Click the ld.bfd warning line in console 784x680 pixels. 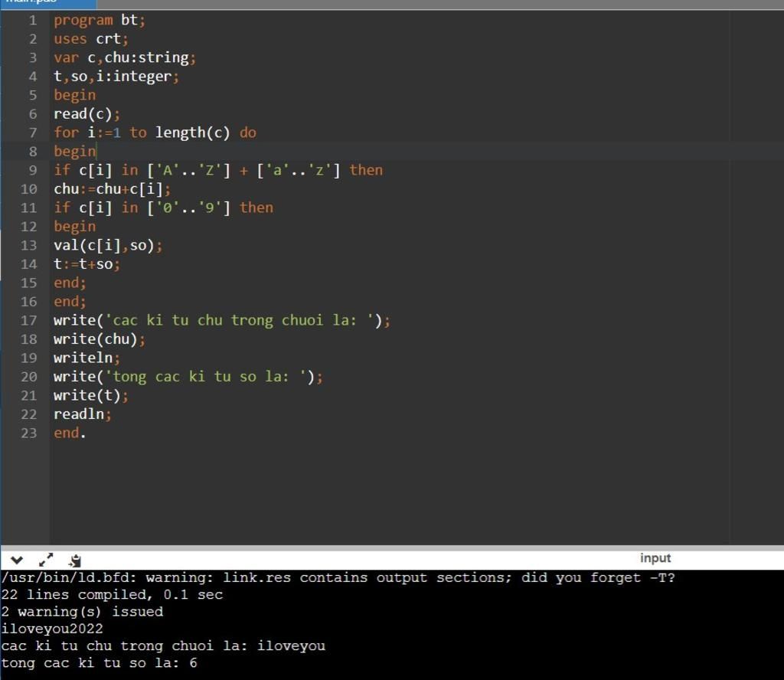[338, 578]
